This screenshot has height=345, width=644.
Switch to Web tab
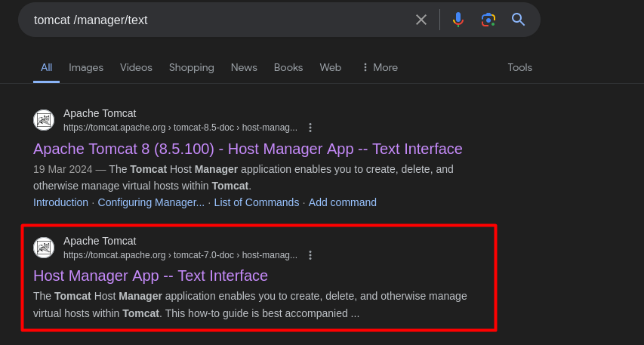click(330, 67)
